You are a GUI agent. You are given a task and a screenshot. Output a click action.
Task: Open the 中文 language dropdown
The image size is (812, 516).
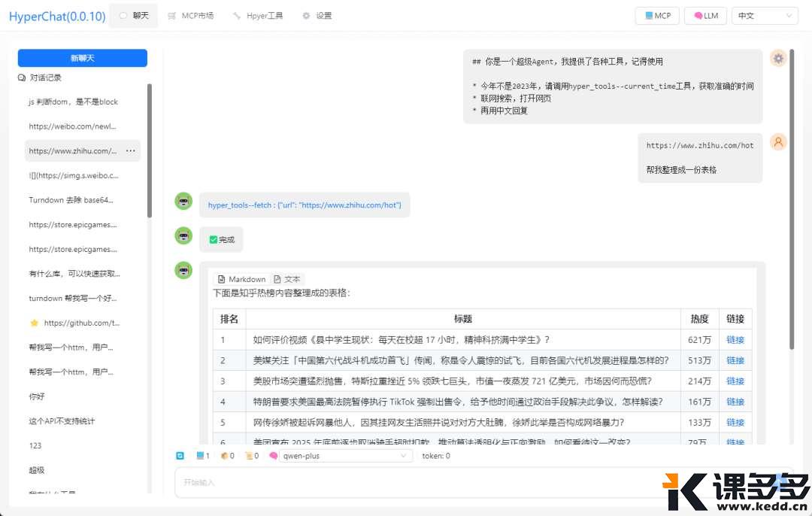(765, 16)
